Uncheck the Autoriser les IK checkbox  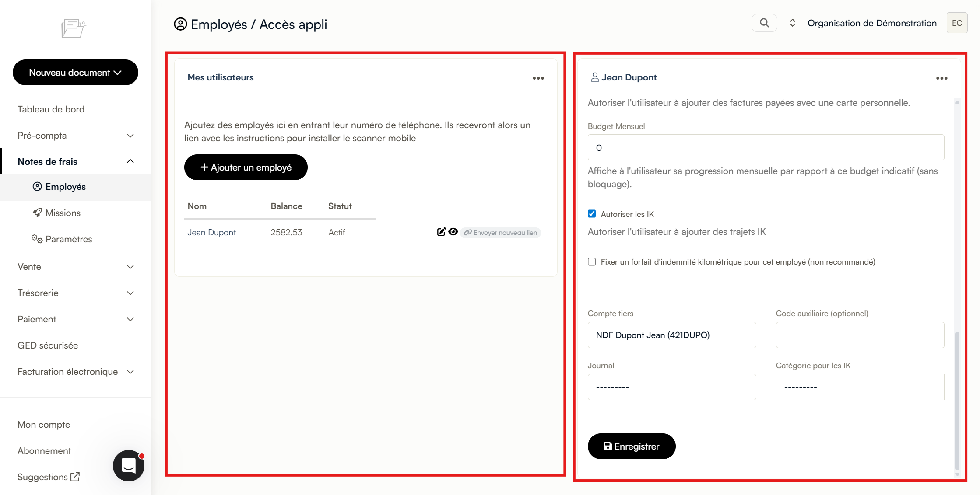click(592, 213)
